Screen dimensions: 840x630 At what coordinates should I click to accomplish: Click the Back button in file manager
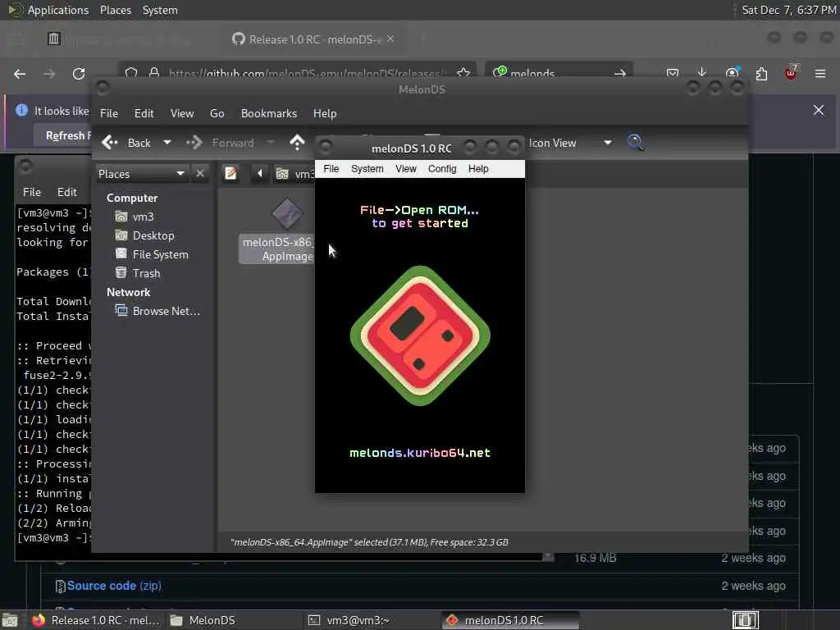pyautogui.click(x=127, y=143)
